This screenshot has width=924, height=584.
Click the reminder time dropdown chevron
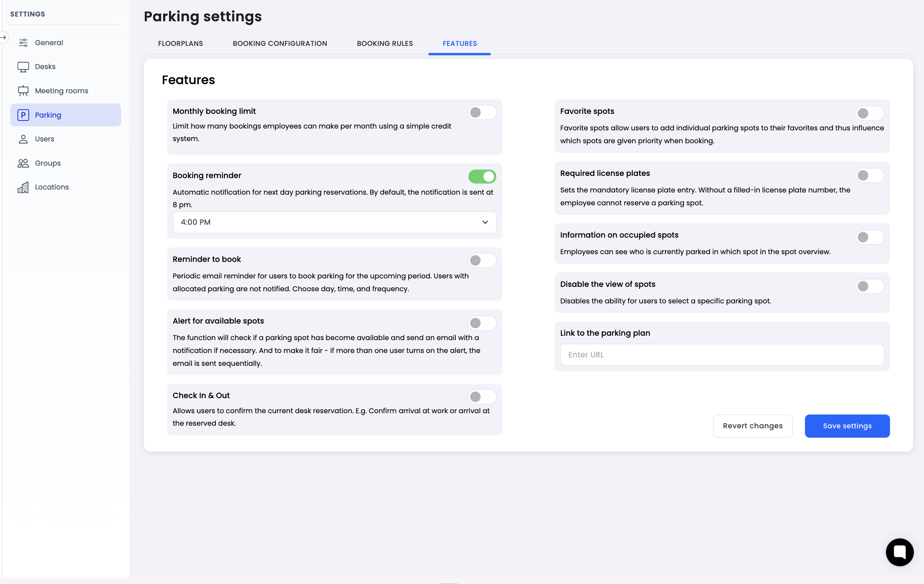coord(485,222)
